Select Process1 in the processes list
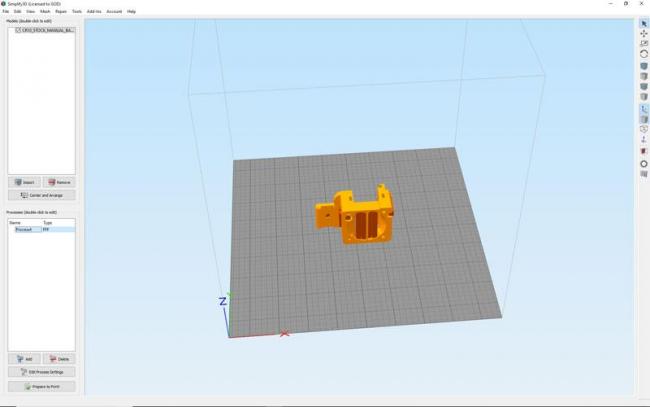The width and height of the screenshot is (650, 407). (23, 229)
